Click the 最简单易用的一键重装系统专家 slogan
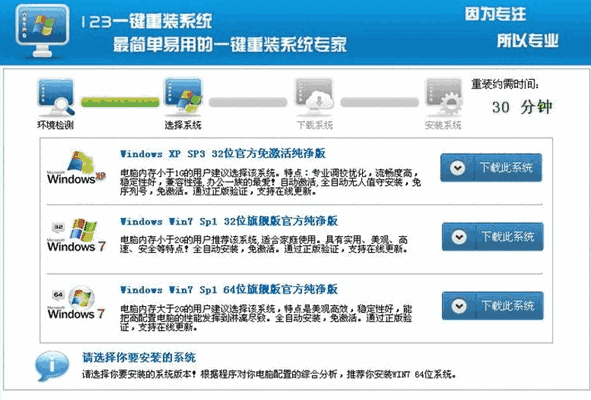Image resolution: width=591 pixels, height=400 pixels. 230,45
